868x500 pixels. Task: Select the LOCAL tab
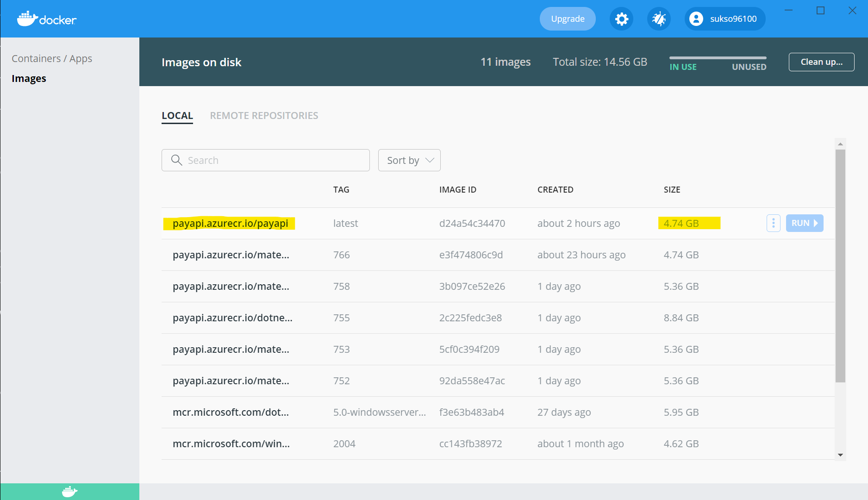pyautogui.click(x=177, y=116)
